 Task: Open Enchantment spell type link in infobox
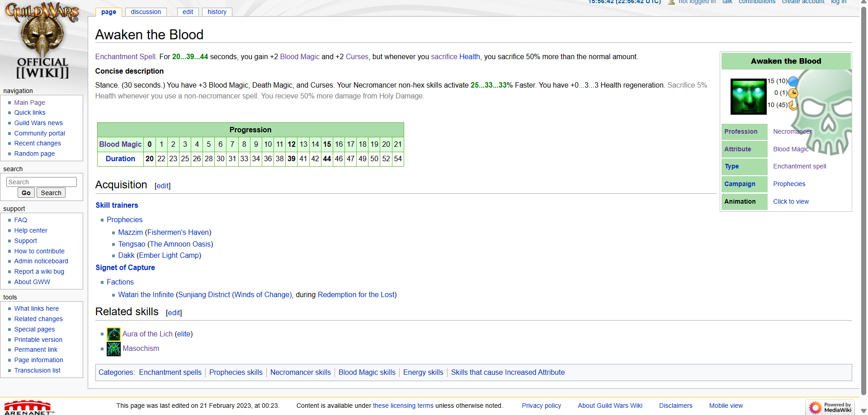[799, 166]
